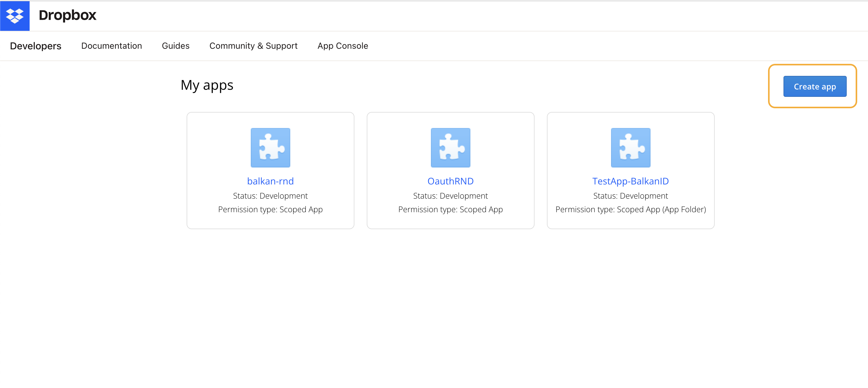Click the My apps heading
The image size is (868, 388).
207,85
